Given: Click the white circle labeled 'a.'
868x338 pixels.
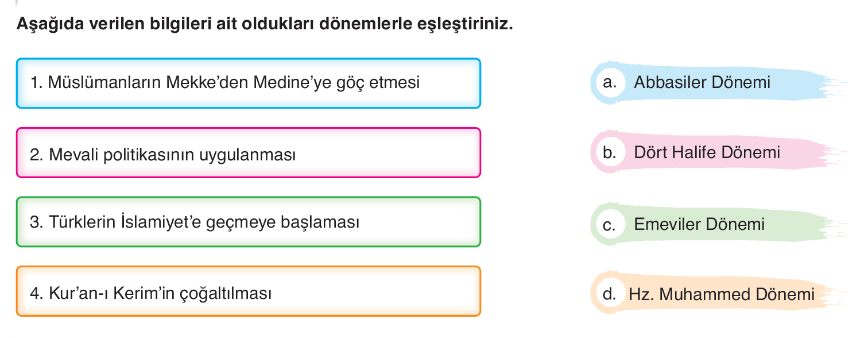Looking at the screenshot, I should click(609, 83).
